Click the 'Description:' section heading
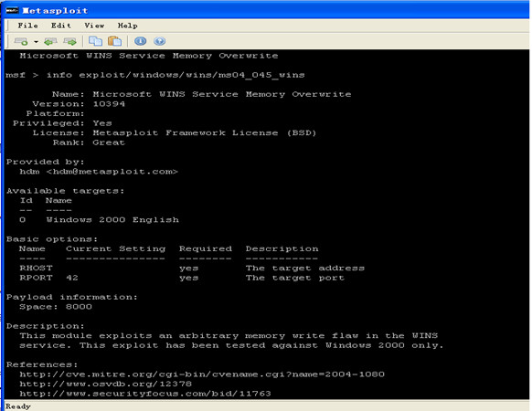The image size is (532, 411). [45, 326]
